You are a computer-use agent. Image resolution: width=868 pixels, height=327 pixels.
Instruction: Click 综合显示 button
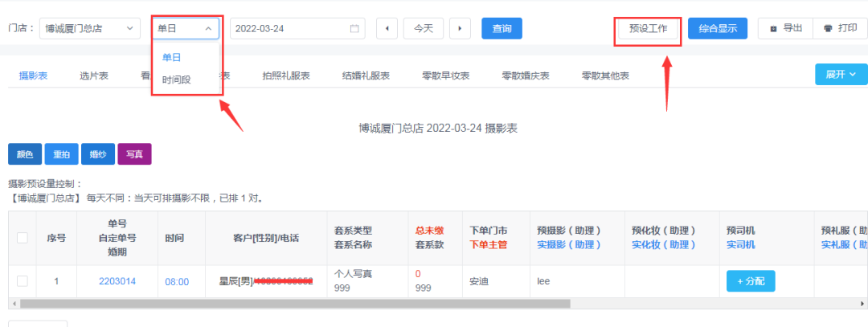(718, 29)
